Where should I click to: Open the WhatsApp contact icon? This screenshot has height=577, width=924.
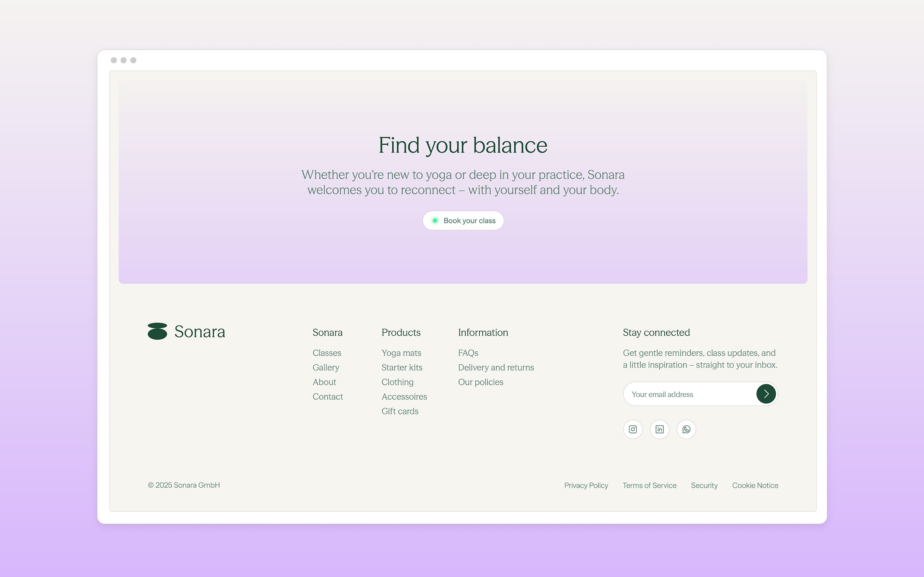coord(686,429)
